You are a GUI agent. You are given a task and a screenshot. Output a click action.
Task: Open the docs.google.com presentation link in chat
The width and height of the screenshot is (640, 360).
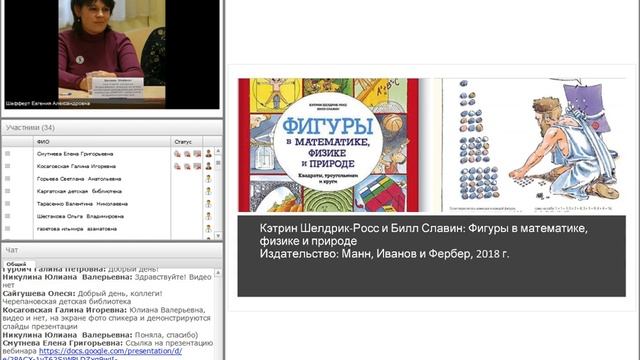[110, 351]
